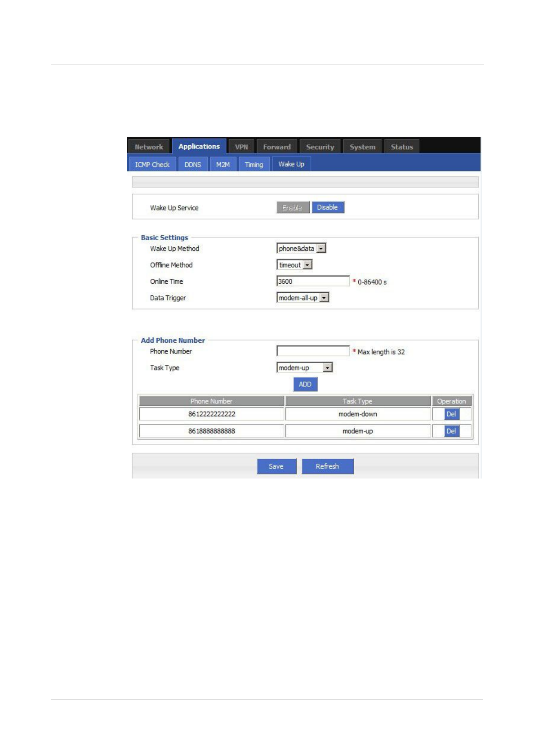Click the Add Phone Number heading
Screen dimensions: 534x756
[x=173, y=340]
